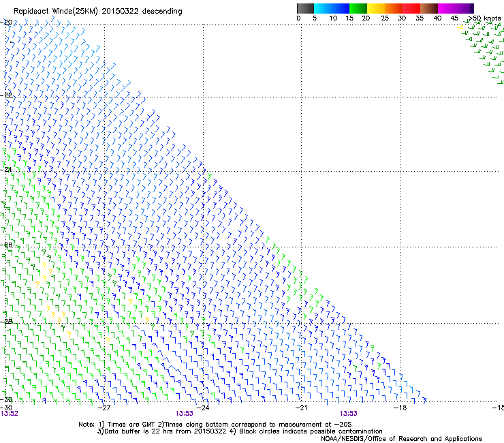Select the "30" label under the color bar
504x443 pixels.
(402, 18)
